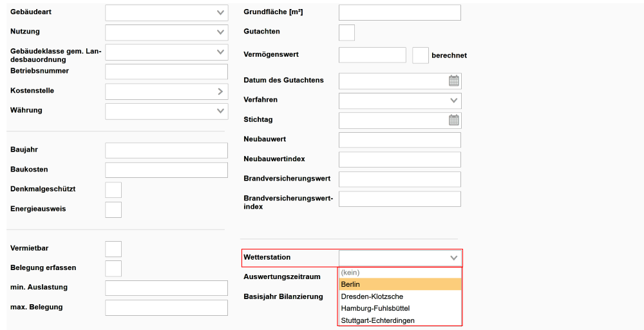Image resolution: width=644 pixels, height=330 pixels.
Task: Open calendar picker for Stichtag
Action: 453,120
